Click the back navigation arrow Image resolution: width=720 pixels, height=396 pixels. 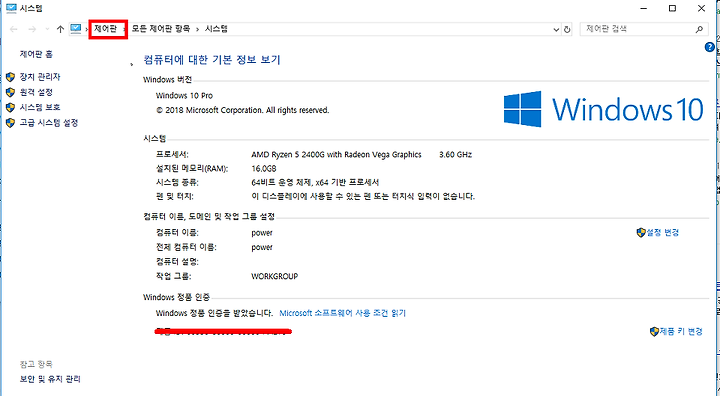click(x=14, y=29)
